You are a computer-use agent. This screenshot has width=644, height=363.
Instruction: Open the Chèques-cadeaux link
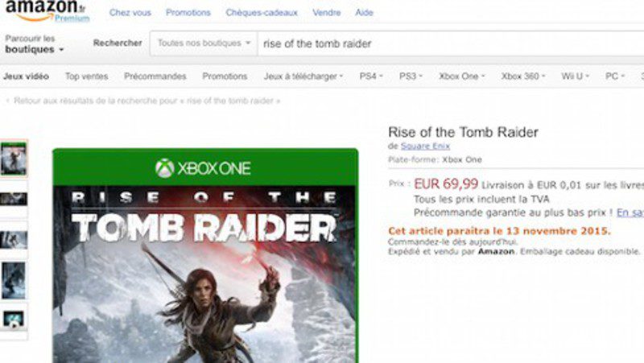point(262,13)
